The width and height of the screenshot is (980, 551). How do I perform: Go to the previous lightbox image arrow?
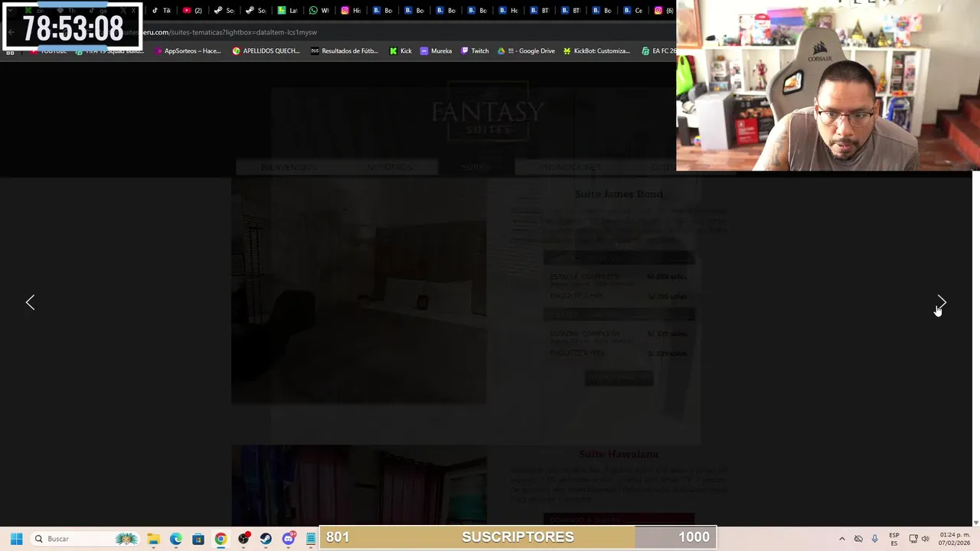coord(31,302)
